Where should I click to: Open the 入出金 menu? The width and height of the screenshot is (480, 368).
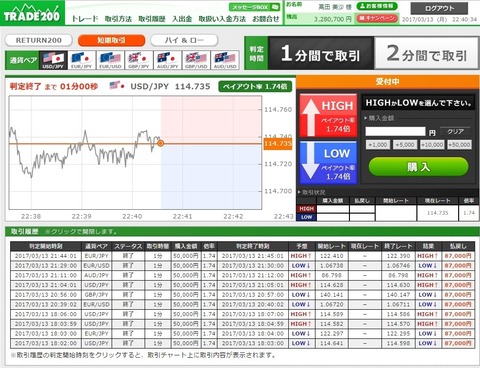[x=182, y=19]
